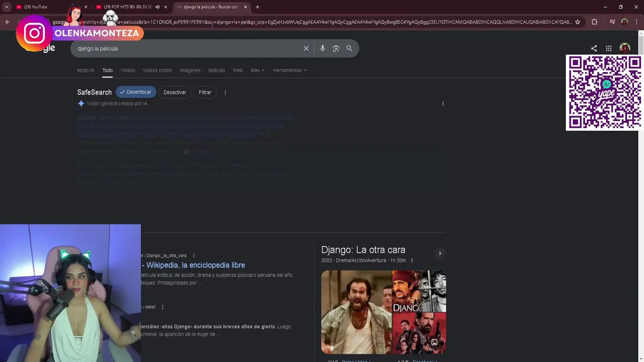Image resolution: width=644 pixels, height=362 pixels.
Task: Switch to the Imágenes tab
Action: [x=190, y=70]
